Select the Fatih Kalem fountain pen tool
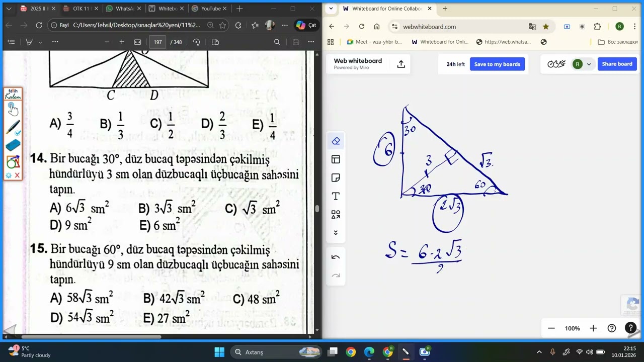This screenshot has height=362, width=644. 13,127
